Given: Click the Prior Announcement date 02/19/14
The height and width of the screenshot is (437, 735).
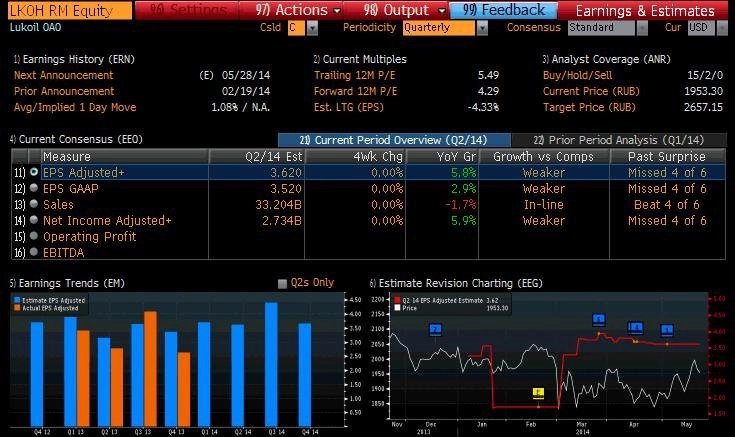Looking at the screenshot, I should pos(246,91).
